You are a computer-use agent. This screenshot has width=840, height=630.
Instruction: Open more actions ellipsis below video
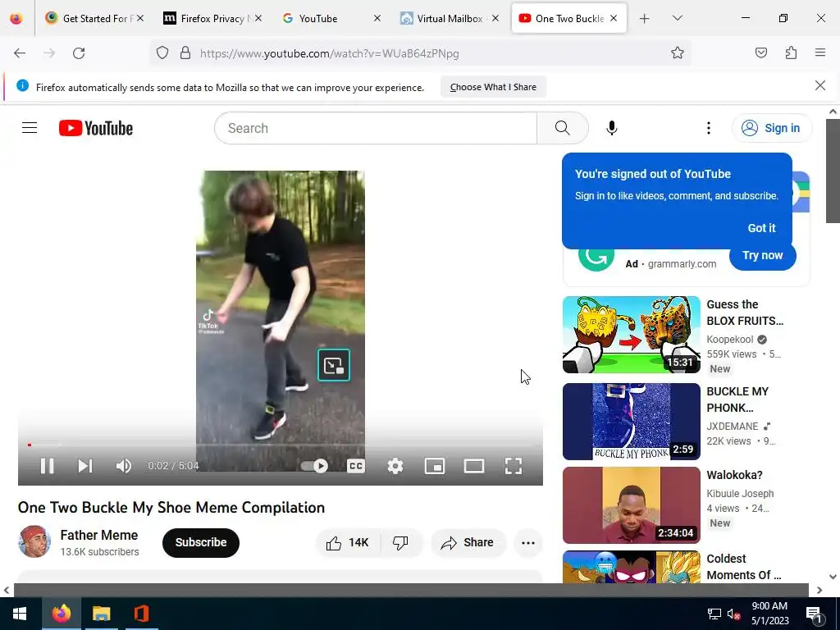528,543
